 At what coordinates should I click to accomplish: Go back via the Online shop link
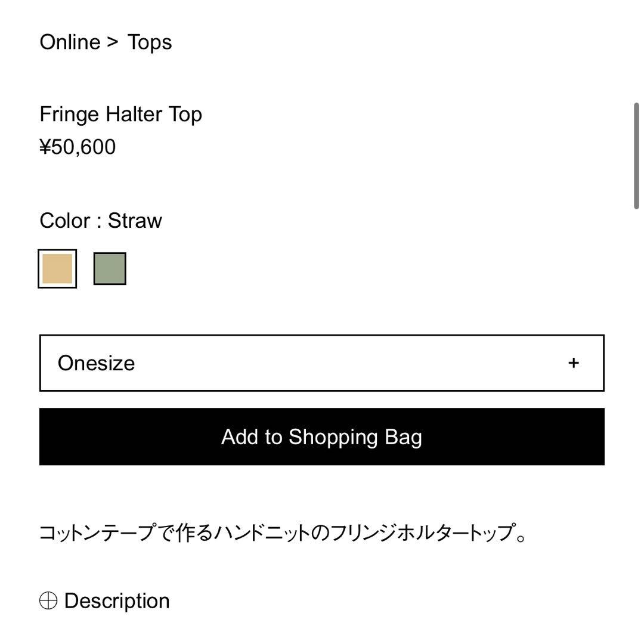point(70,42)
